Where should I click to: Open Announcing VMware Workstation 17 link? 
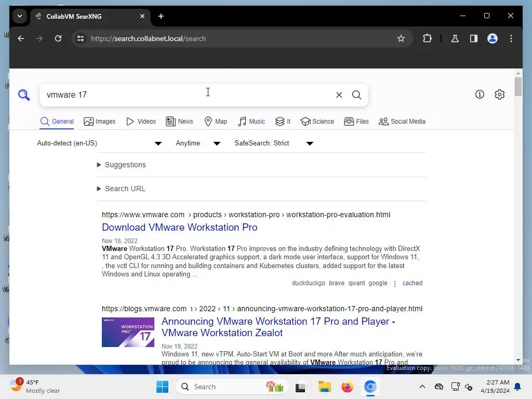point(278,327)
